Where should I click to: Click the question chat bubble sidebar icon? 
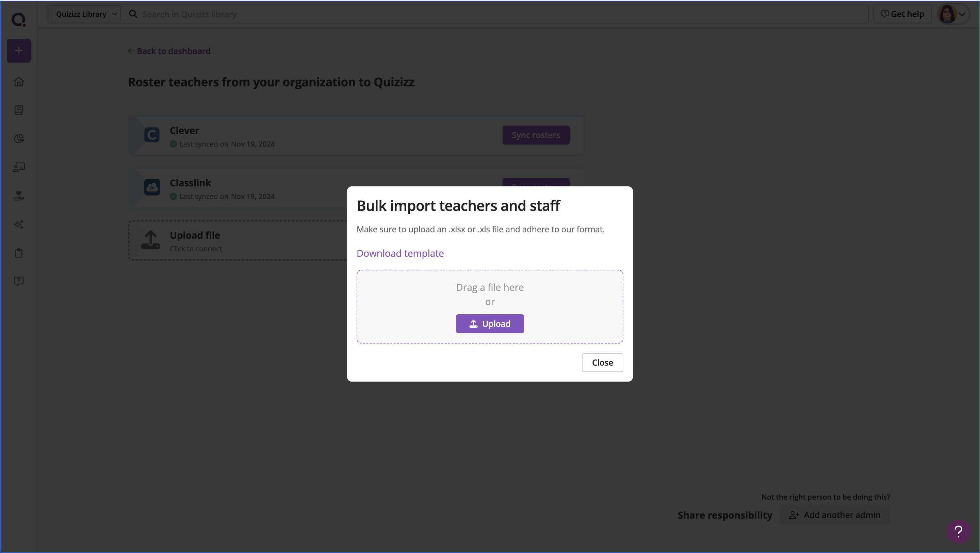pos(19,281)
